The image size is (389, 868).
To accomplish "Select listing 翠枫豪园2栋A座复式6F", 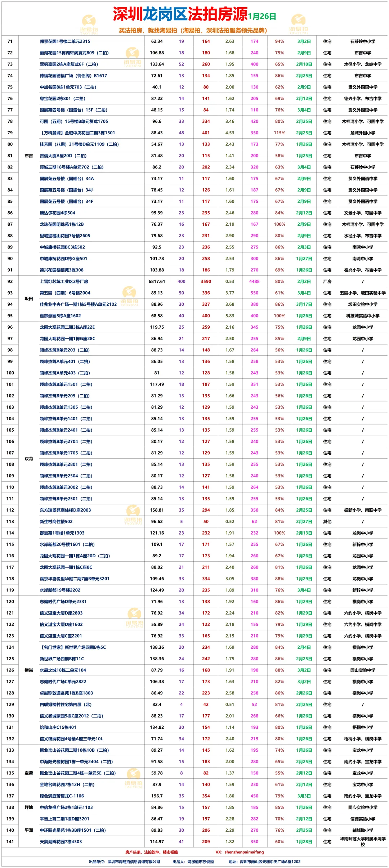I will (x=69, y=64).
